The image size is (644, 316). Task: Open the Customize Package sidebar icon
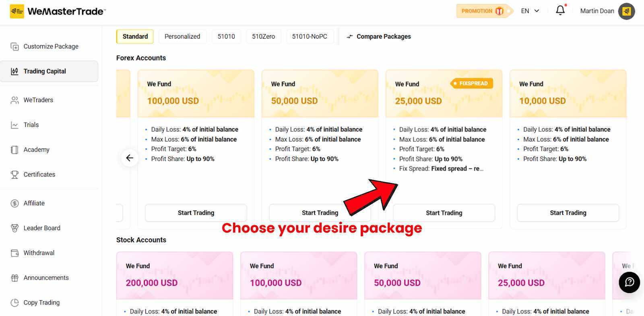14,46
